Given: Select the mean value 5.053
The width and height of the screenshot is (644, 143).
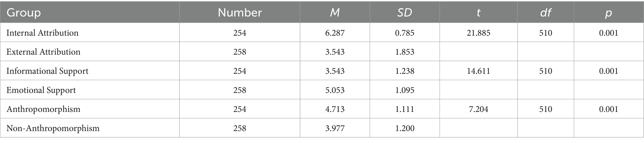Looking at the screenshot, I should point(335,90).
